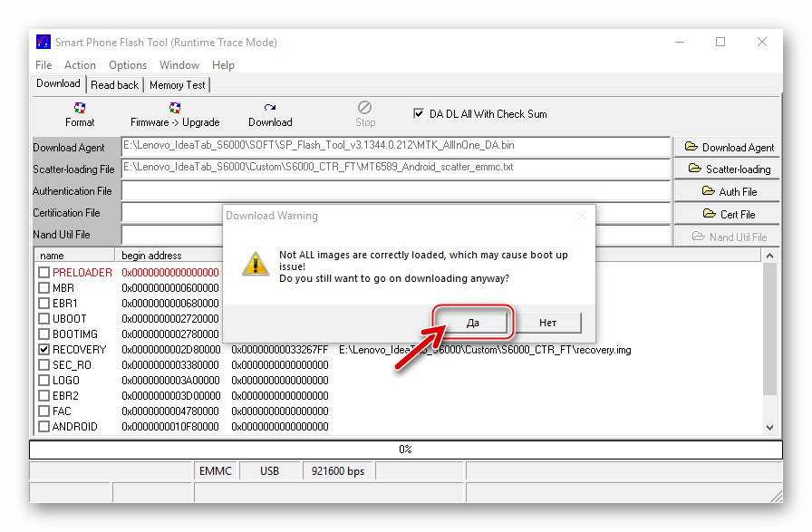Click the Stop icon
The width and height of the screenshot is (812, 532).
(x=364, y=109)
